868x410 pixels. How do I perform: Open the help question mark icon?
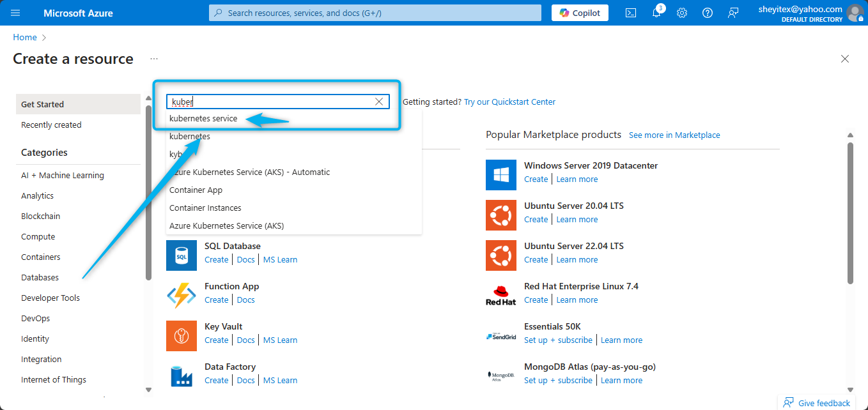708,13
